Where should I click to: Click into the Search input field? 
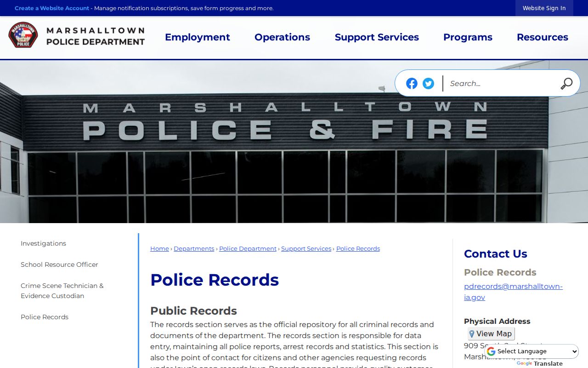pos(502,83)
